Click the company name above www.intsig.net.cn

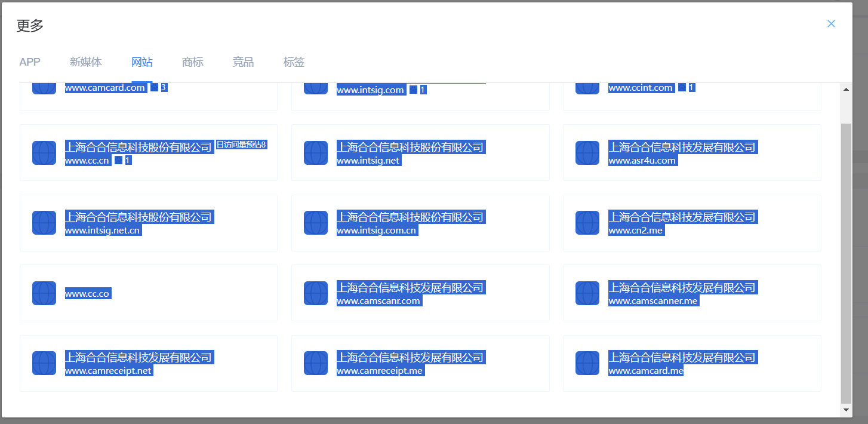138,217
